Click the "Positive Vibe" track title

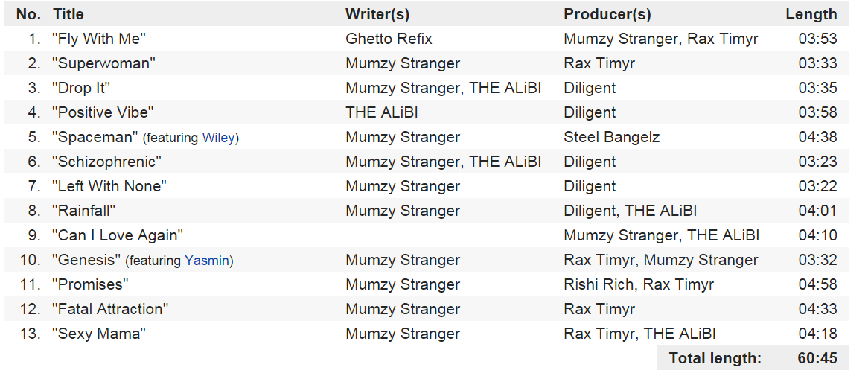point(103,112)
